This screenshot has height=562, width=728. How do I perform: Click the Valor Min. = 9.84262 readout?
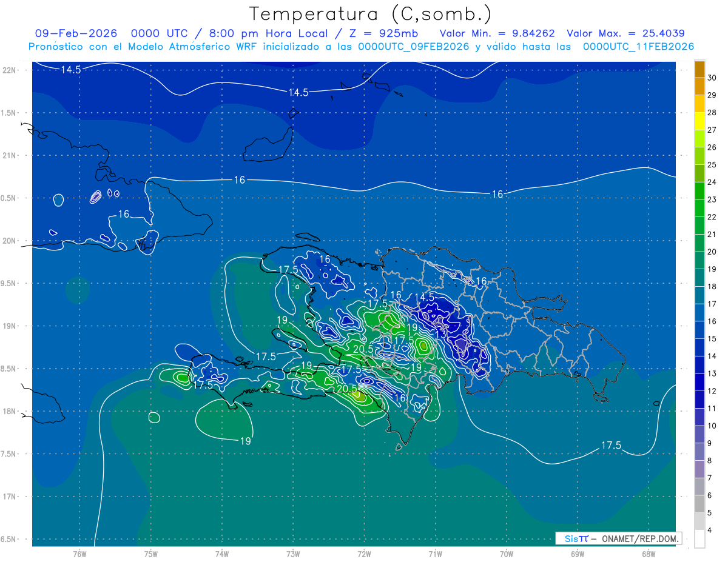497,34
